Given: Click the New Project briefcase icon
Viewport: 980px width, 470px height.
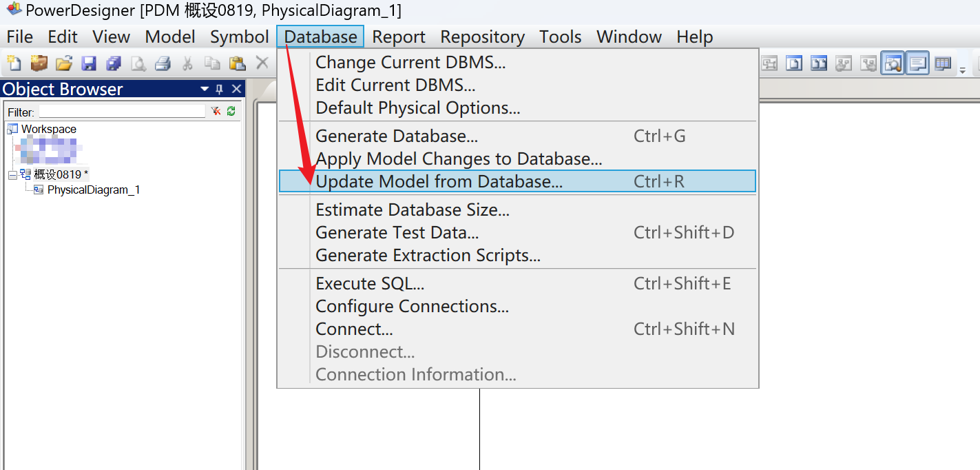Looking at the screenshot, I should 39,64.
